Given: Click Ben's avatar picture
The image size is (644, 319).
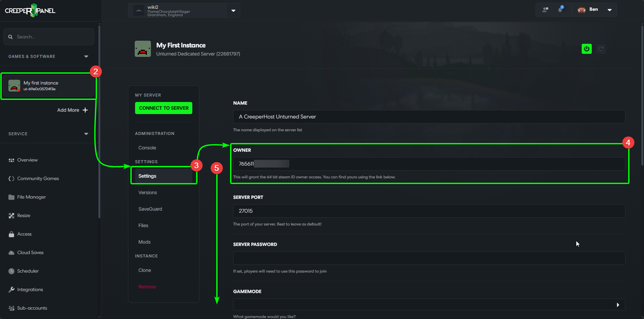Looking at the screenshot, I should [581, 9].
